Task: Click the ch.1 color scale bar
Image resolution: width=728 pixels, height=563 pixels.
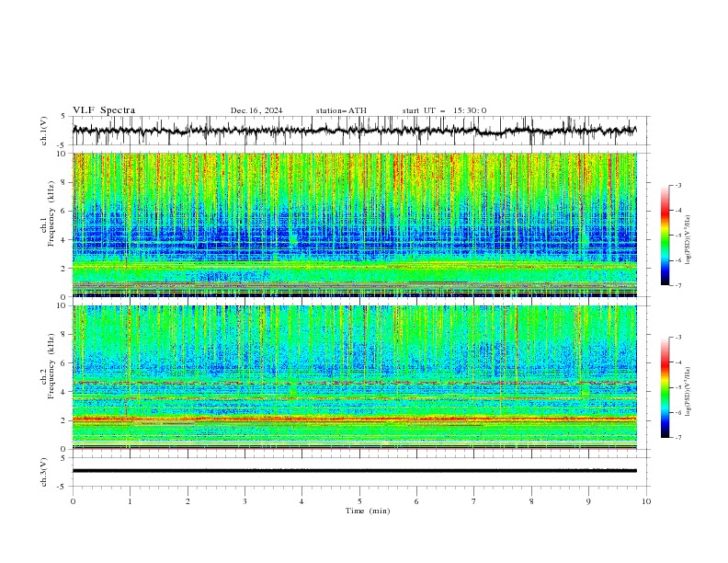Action: click(665, 236)
